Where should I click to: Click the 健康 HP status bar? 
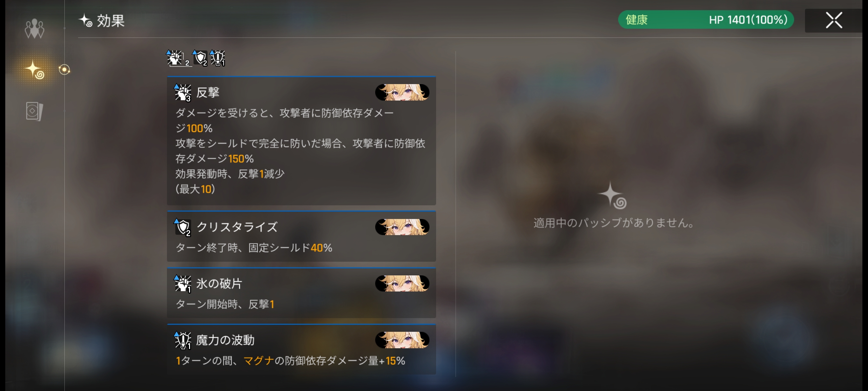[x=706, y=20]
